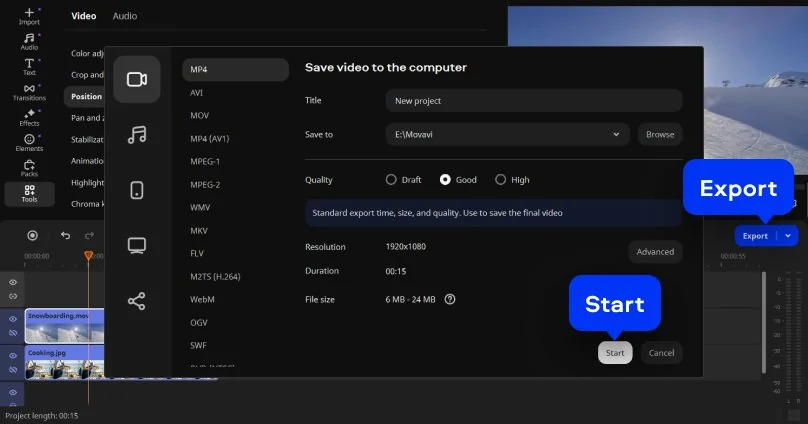Select the mobile device export icon

coord(137,190)
